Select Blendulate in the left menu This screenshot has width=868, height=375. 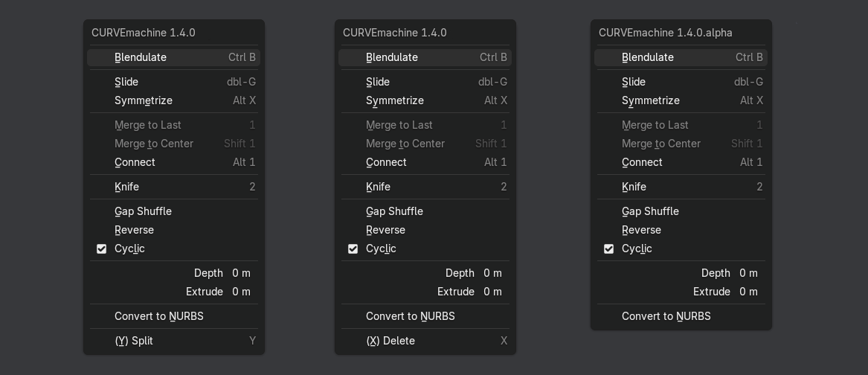(174, 57)
